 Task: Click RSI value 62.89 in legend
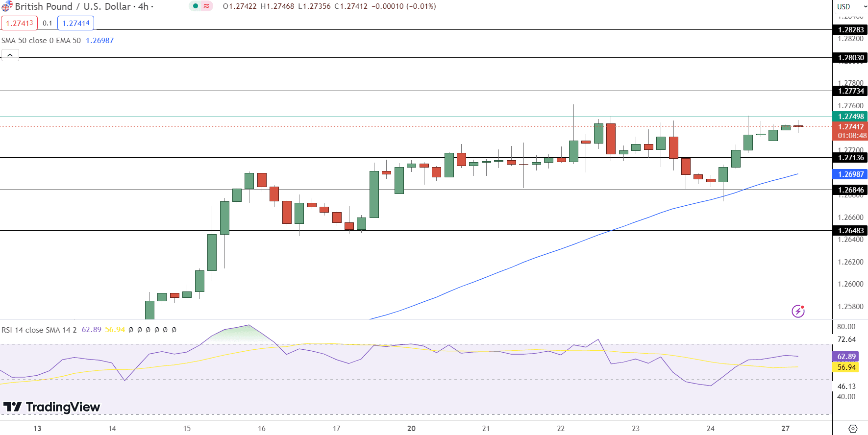(x=91, y=330)
